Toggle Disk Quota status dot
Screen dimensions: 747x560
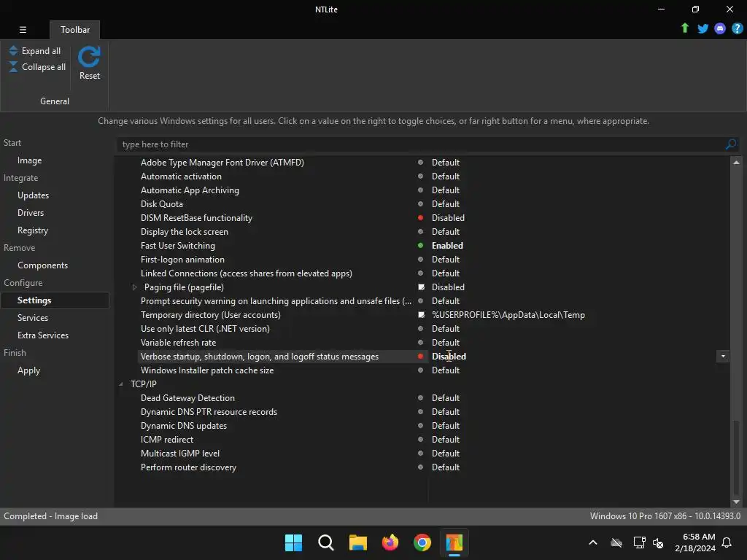click(x=420, y=204)
